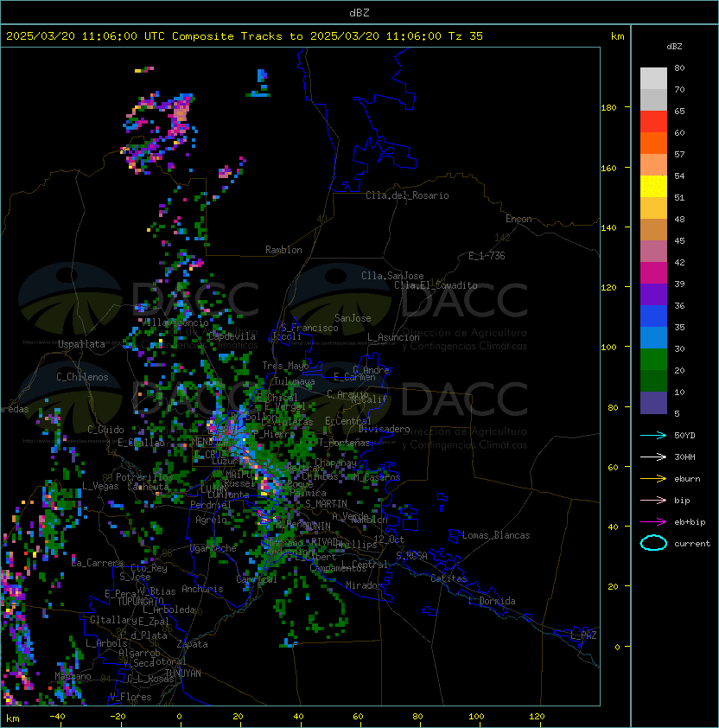Click the intense pink storm cell at top-left of map
Image resolution: width=719 pixels, height=728 pixels.
(180, 112)
